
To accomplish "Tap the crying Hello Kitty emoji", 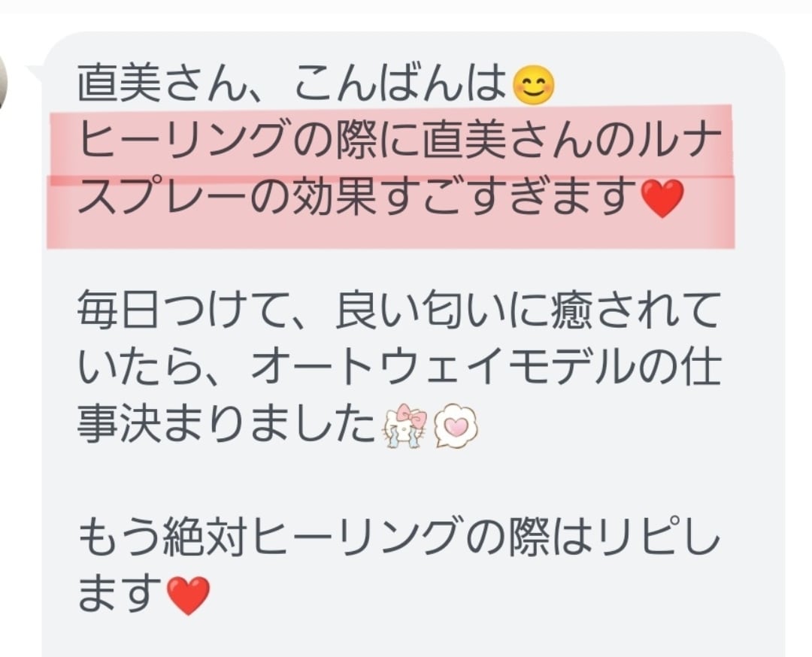I will (404, 426).
